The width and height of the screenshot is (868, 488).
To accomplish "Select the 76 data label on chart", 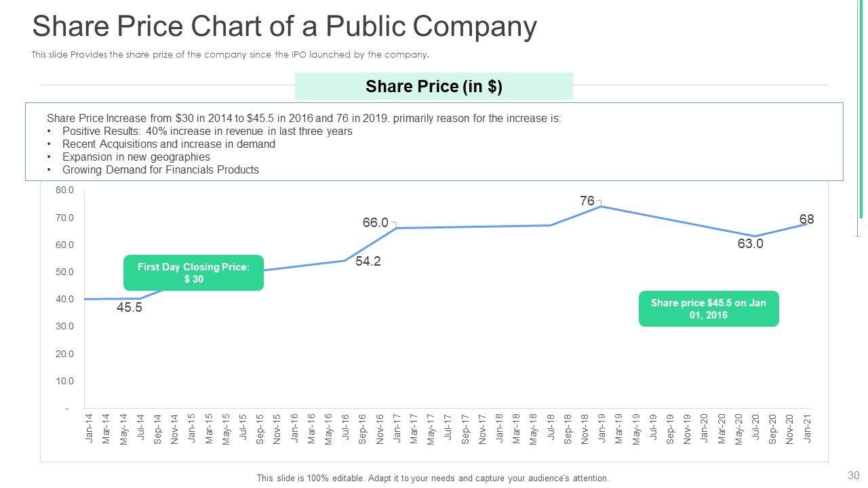I will pyautogui.click(x=587, y=201).
